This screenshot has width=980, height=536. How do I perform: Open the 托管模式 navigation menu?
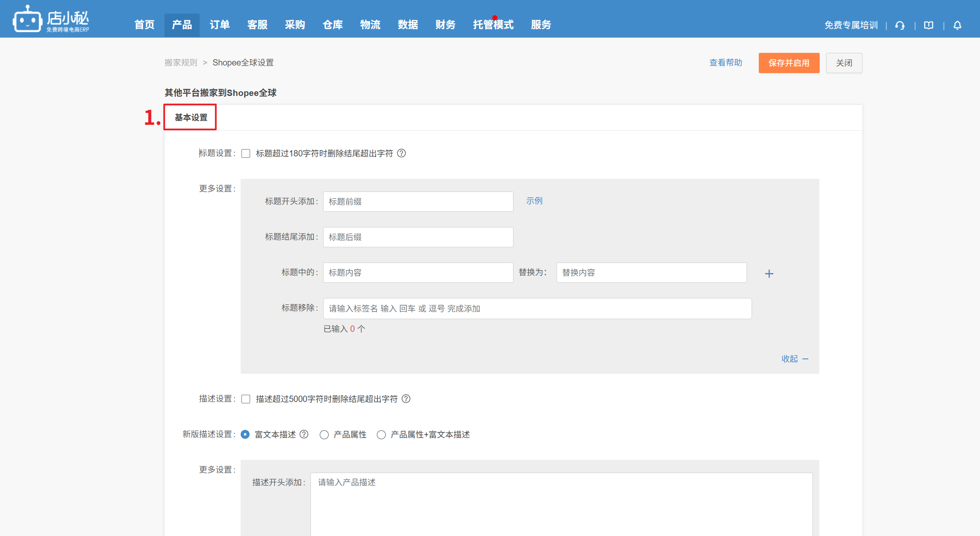tap(493, 25)
